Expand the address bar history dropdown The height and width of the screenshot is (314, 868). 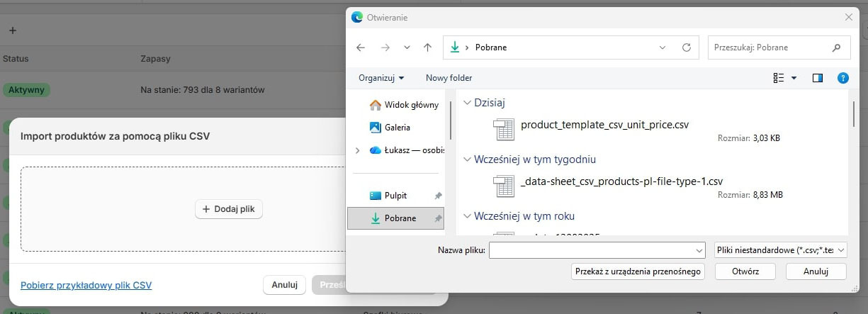point(663,47)
